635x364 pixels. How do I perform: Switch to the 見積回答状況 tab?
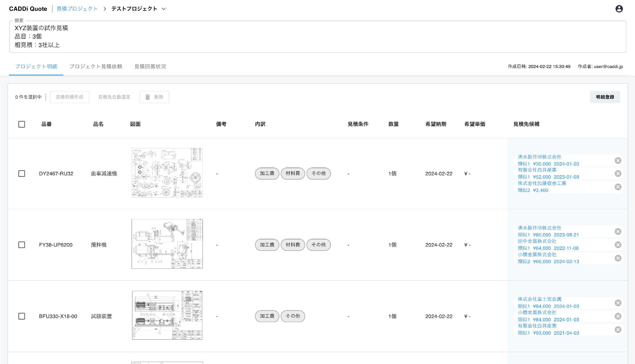[x=150, y=66]
